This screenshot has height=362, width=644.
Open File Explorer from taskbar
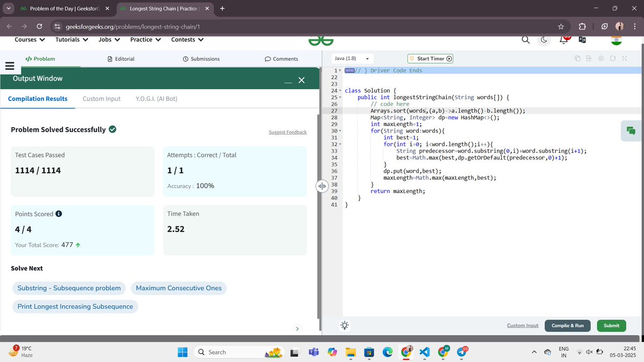tap(350, 352)
